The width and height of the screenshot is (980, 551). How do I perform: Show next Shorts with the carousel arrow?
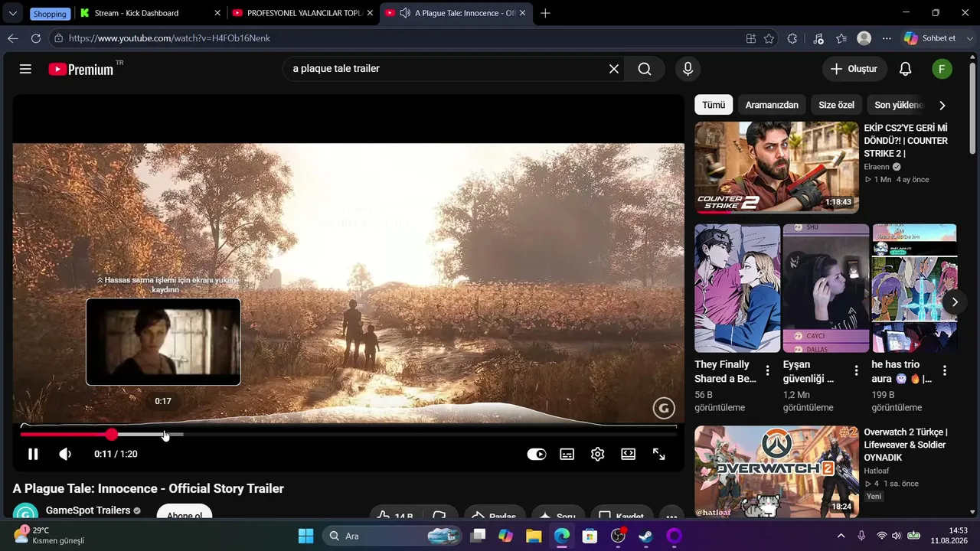[955, 302]
